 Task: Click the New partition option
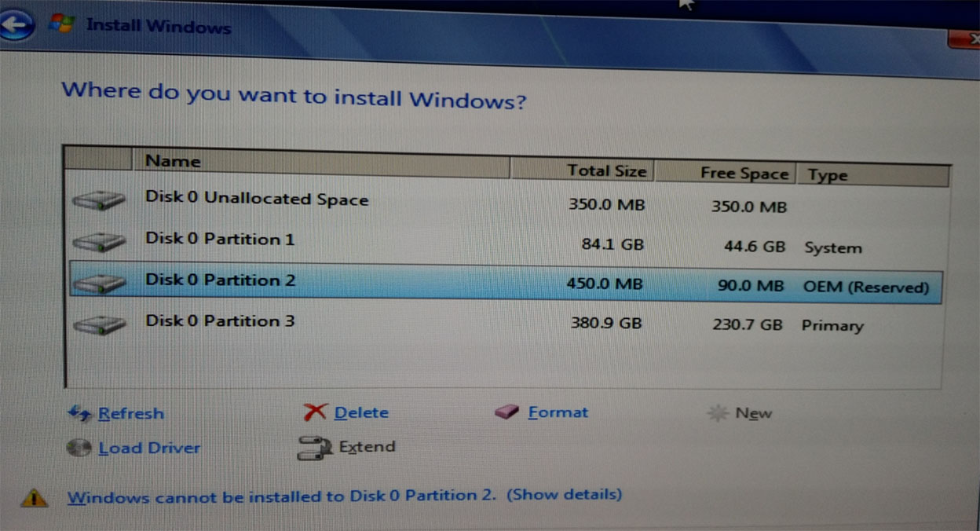point(754,413)
